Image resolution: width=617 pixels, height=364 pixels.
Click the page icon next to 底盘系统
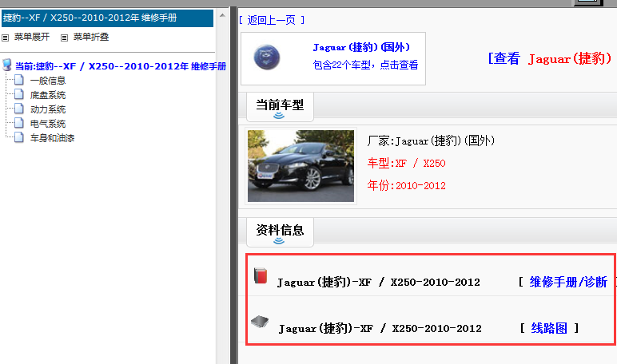pos(19,94)
